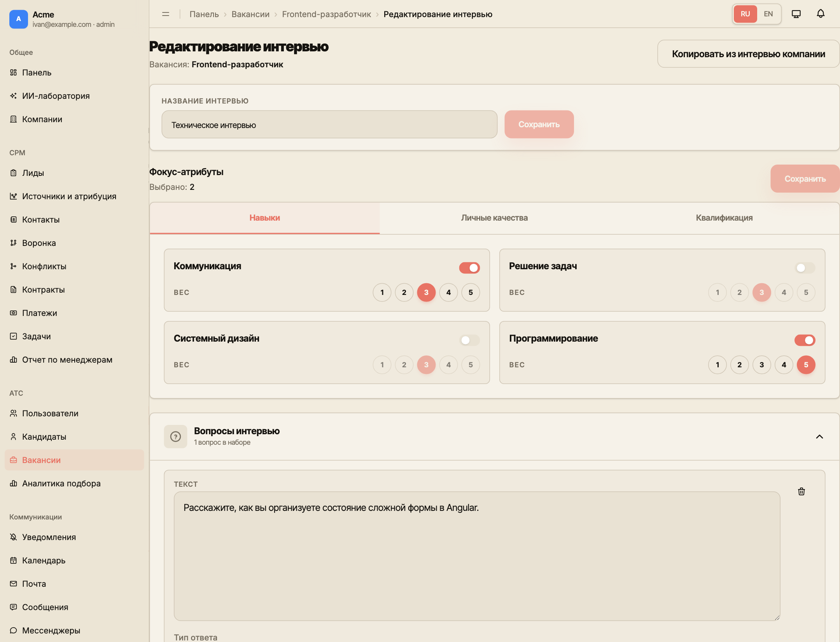Click the Пользователи people icon
This screenshot has width=840, height=642.
[14, 413]
